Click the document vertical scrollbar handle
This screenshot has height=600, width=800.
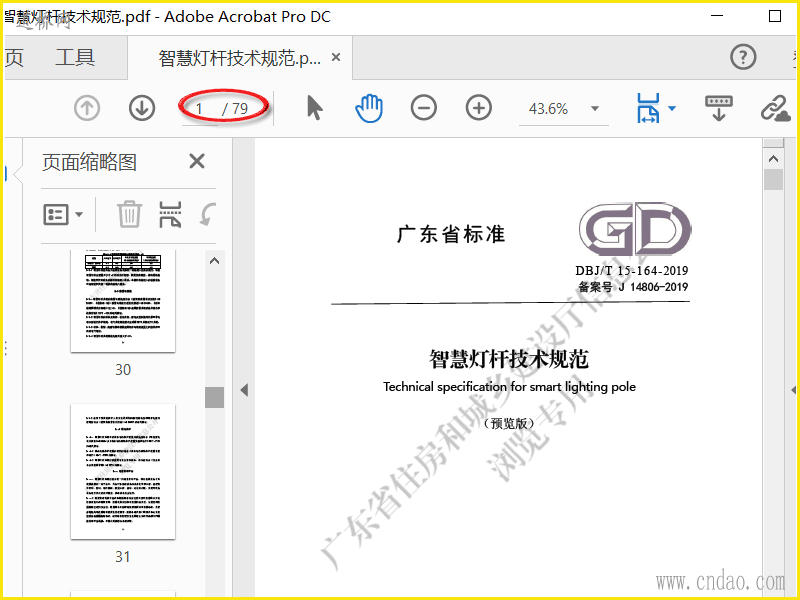click(x=773, y=180)
